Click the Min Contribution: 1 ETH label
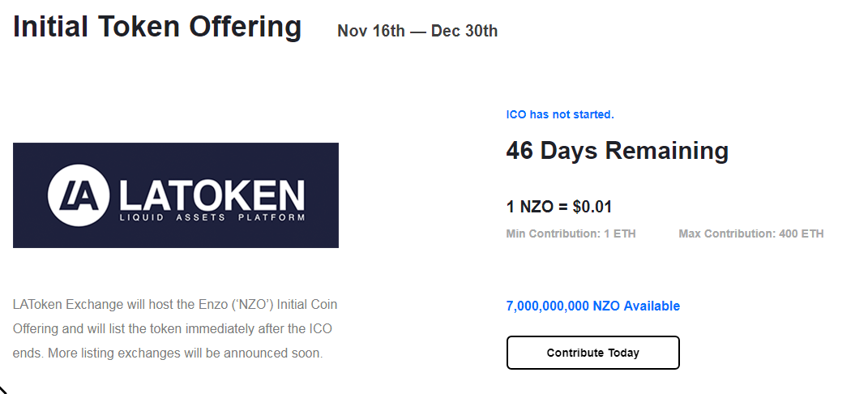The height and width of the screenshot is (394, 868). [x=571, y=233]
